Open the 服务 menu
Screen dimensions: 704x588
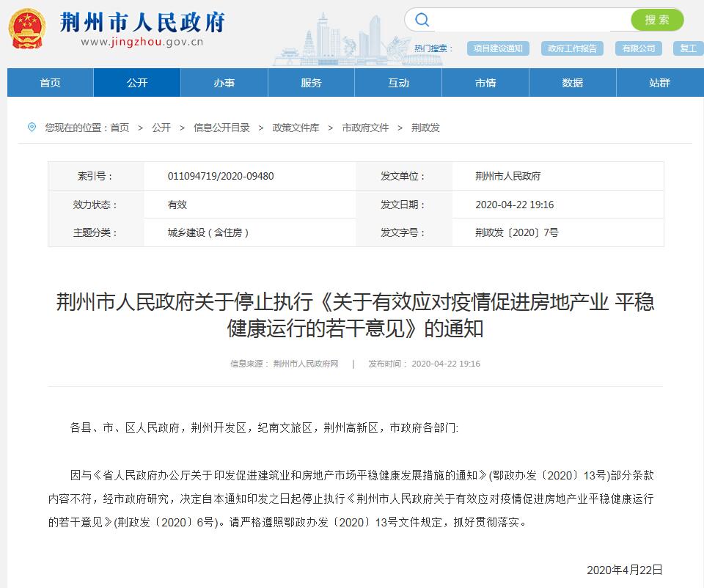point(310,83)
